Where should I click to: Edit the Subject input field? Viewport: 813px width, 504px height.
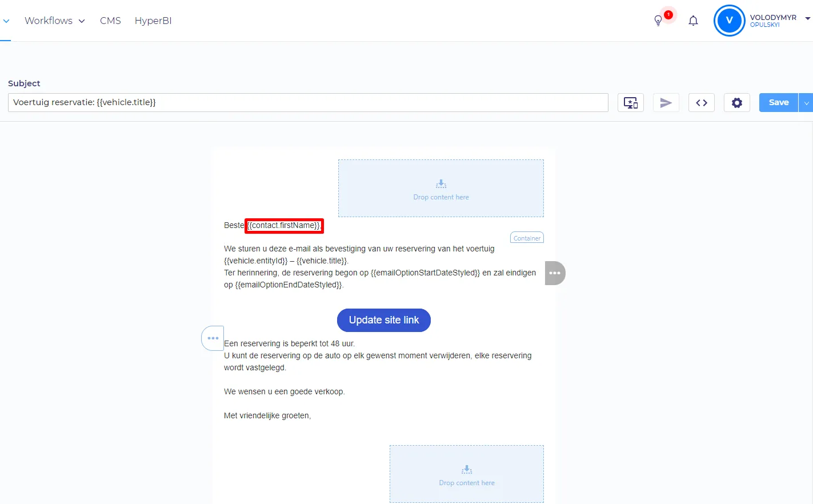(308, 102)
